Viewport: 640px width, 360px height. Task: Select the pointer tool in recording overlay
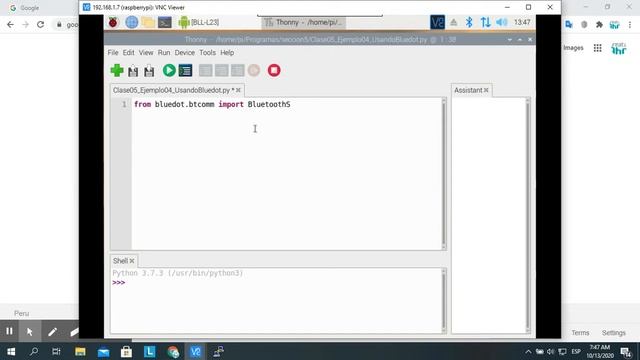[x=30, y=331]
